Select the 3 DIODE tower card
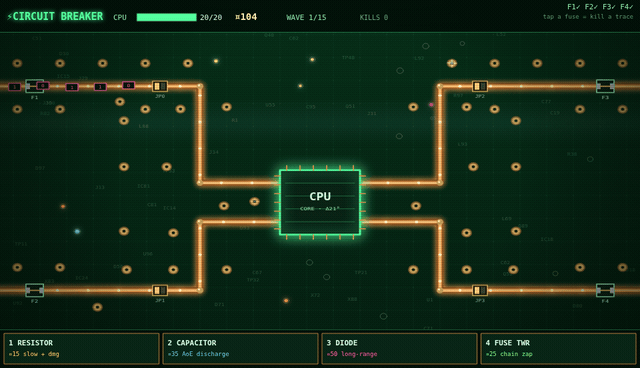640x368 pixels. (x=399, y=348)
